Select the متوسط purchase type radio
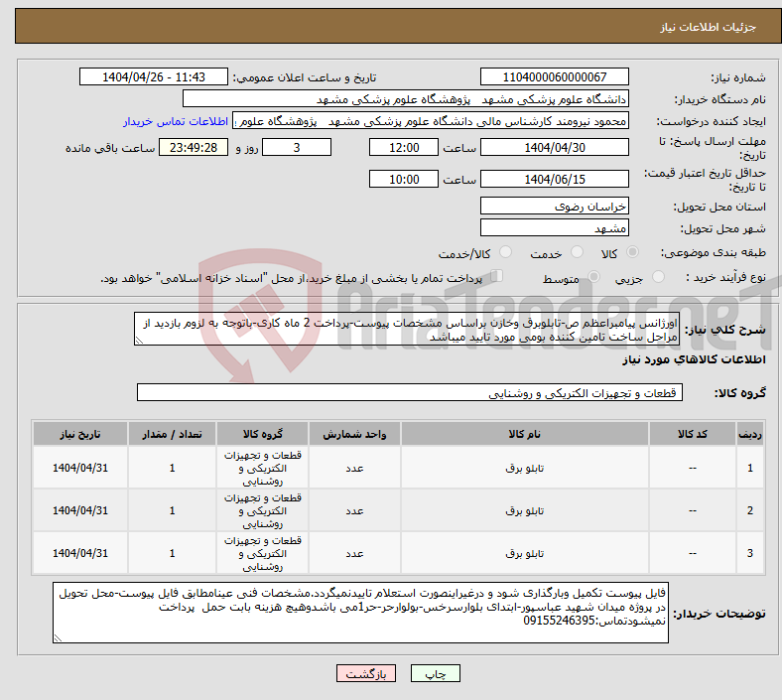This screenshot has width=782, height=700. tap(593, 277)
